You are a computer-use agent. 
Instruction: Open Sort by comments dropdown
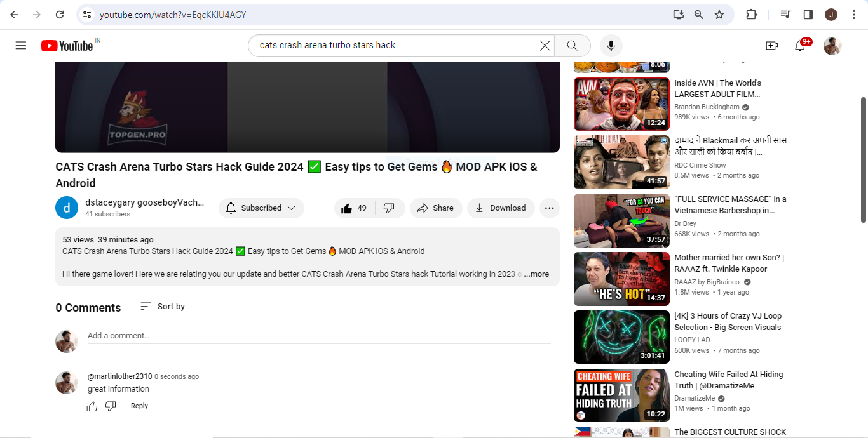(163, 307)
